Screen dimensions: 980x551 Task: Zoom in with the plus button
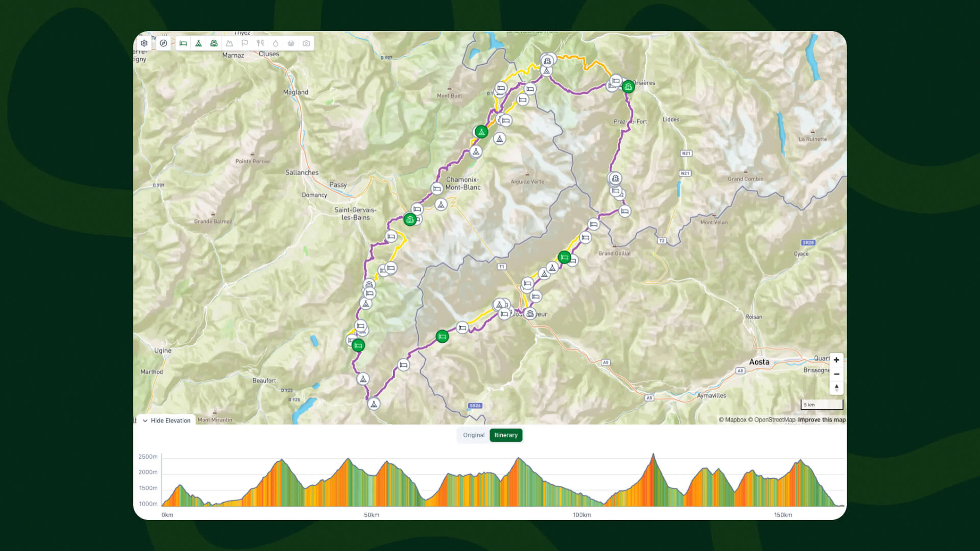(836, 360)
